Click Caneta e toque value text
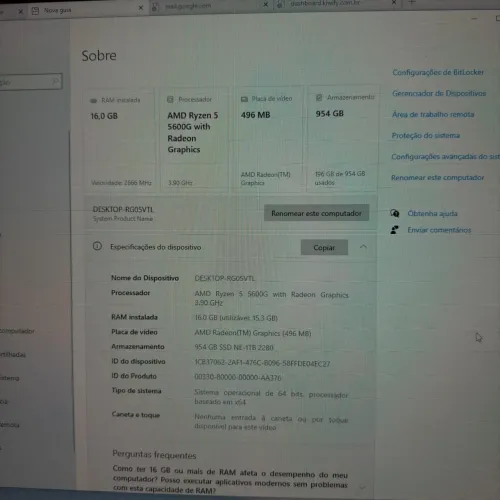Image resolution: width=500 pixels, height=500 pixels. [x=271, y=422]
